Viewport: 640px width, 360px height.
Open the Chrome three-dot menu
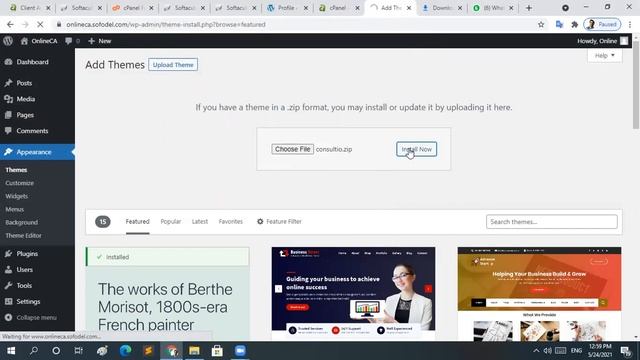tap(630, 24)
